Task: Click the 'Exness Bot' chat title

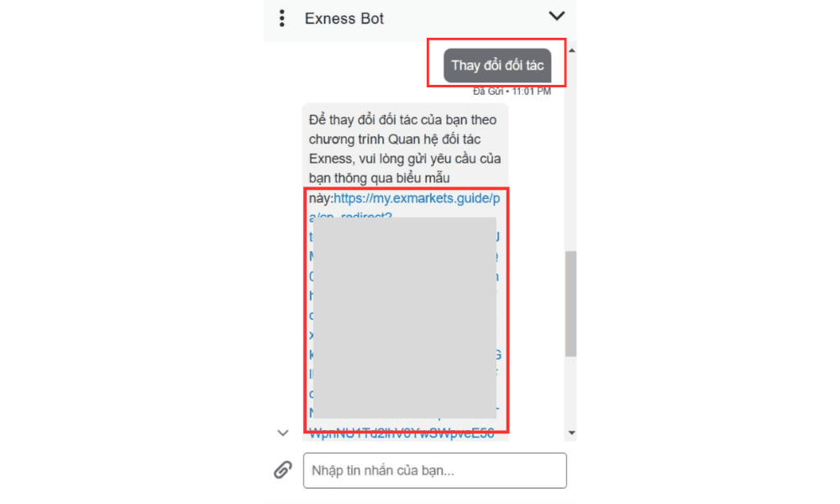Action: [344, 18]
